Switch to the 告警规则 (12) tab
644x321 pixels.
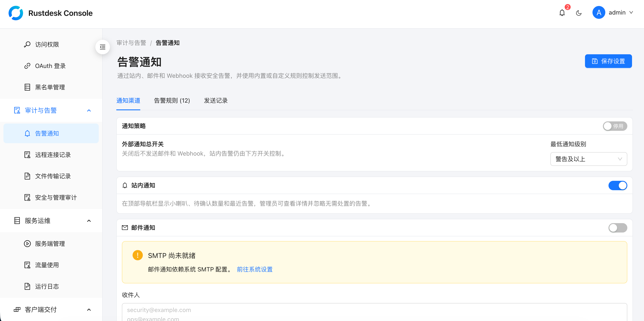tap(172, 100)
